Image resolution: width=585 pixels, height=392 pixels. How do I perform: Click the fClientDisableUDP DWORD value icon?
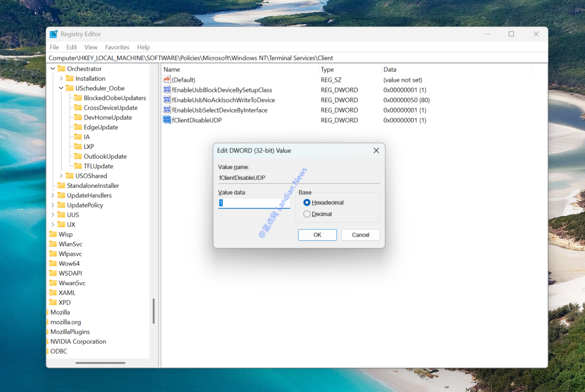tap(167, 120)
